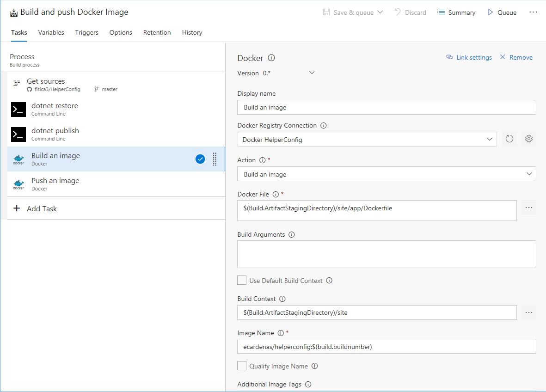546x392 pixels.
Task: Click the Summary list icon
Action: [x=441, y=12]
